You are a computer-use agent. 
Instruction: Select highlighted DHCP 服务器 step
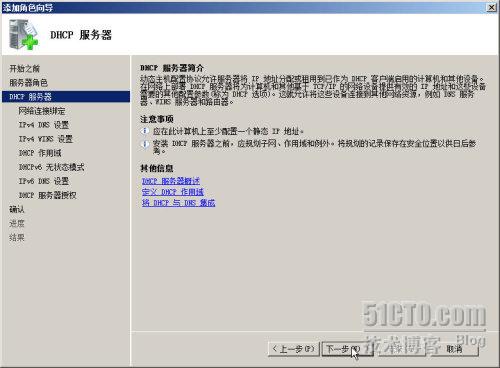(x=66, y=97)
